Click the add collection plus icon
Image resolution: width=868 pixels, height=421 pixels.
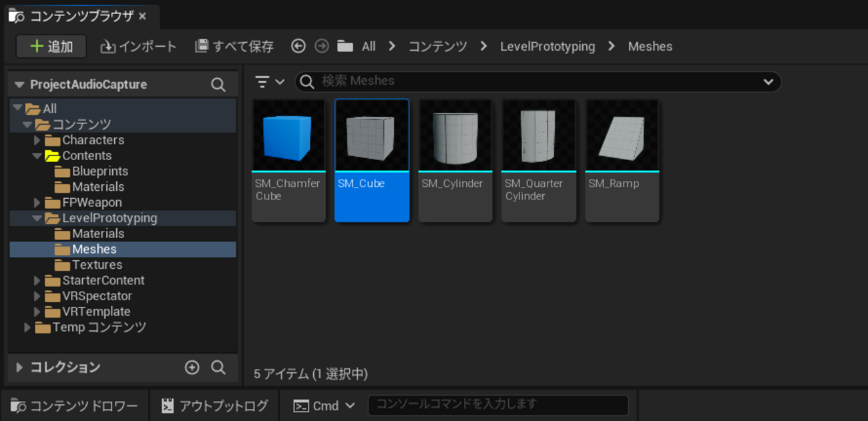click(x=192, y=368)
